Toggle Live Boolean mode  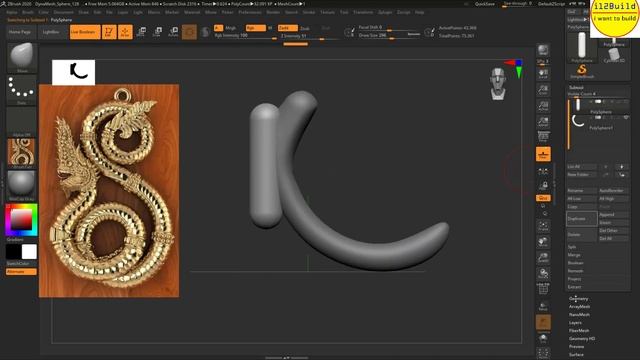tap(85, 32)
